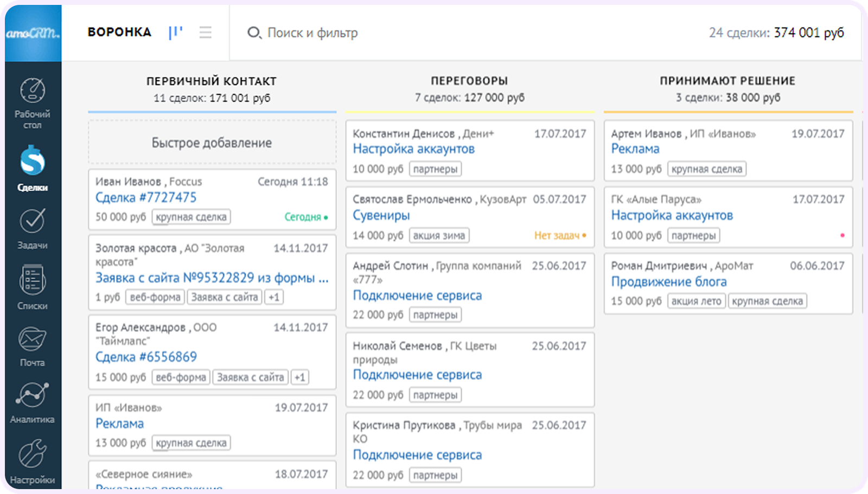868x494 pixels.
Task: Open Почта mail icon
Action: point(33,339)
